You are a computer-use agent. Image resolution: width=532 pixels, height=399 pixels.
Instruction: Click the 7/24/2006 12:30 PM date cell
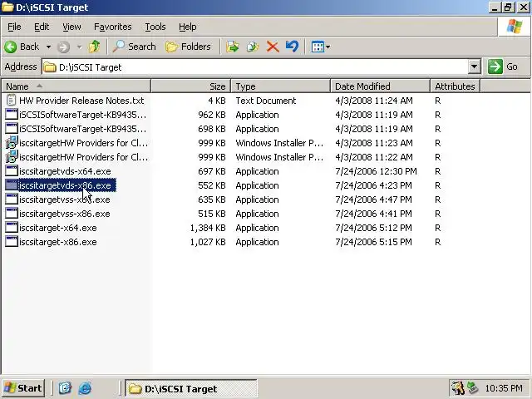(x=376, y=171)
